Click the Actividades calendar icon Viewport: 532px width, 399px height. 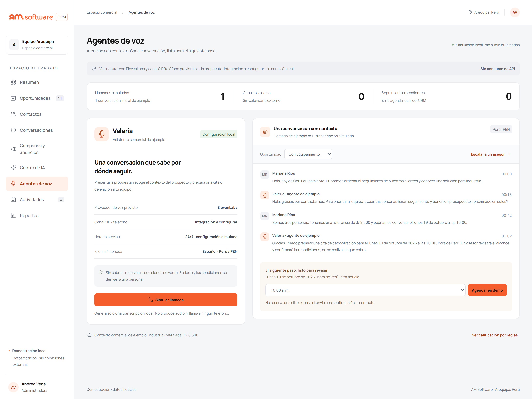13,200
